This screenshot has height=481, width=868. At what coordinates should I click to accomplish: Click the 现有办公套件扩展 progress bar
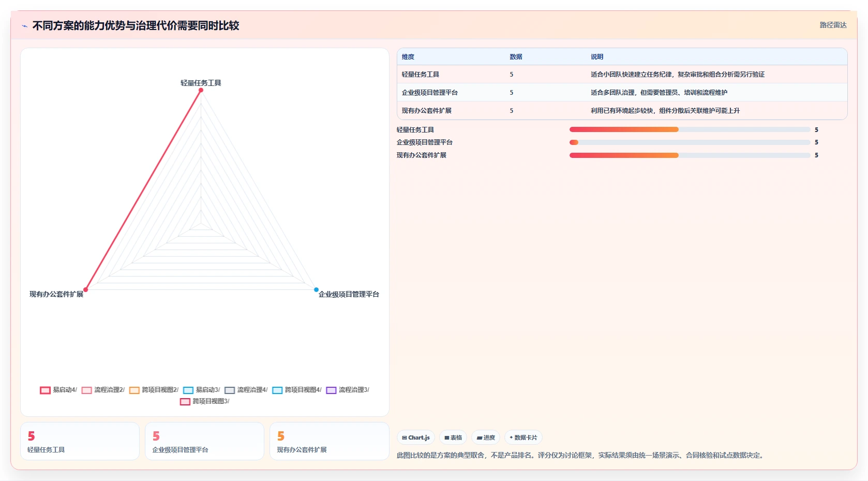click(x=690, y=155)
